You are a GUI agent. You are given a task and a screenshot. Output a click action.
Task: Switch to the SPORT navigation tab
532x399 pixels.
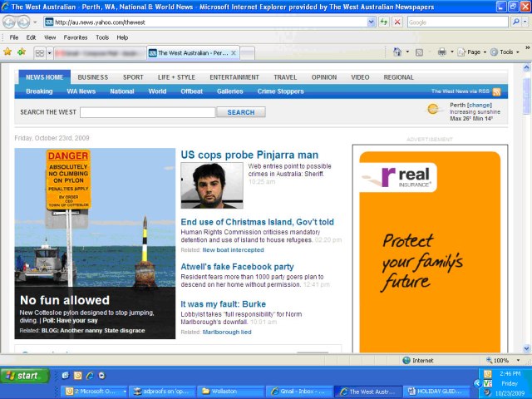click(133, 77)
